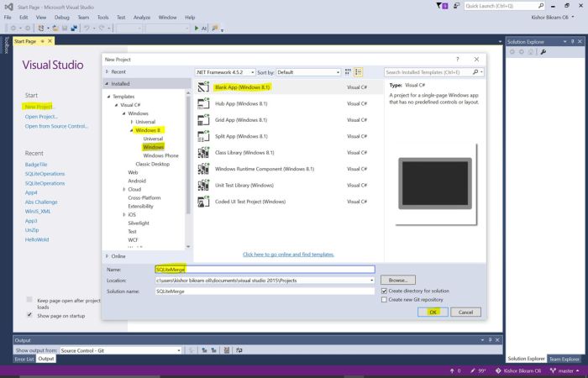
Task: Open the File menu
Action: tap(8, 18)
